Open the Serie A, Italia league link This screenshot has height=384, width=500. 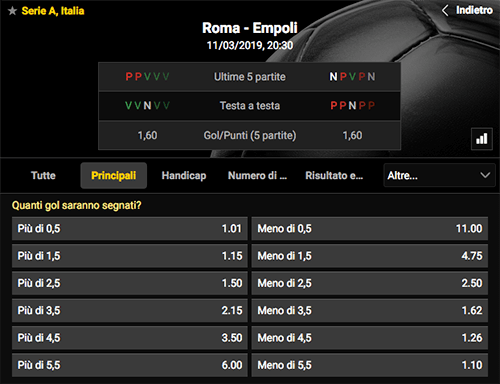point(53,11)
